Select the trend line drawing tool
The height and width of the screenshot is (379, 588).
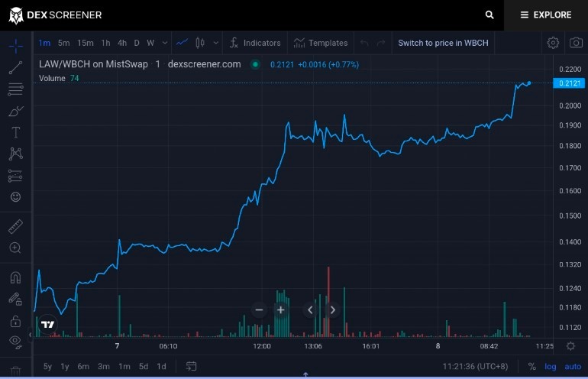pos(15,67)
